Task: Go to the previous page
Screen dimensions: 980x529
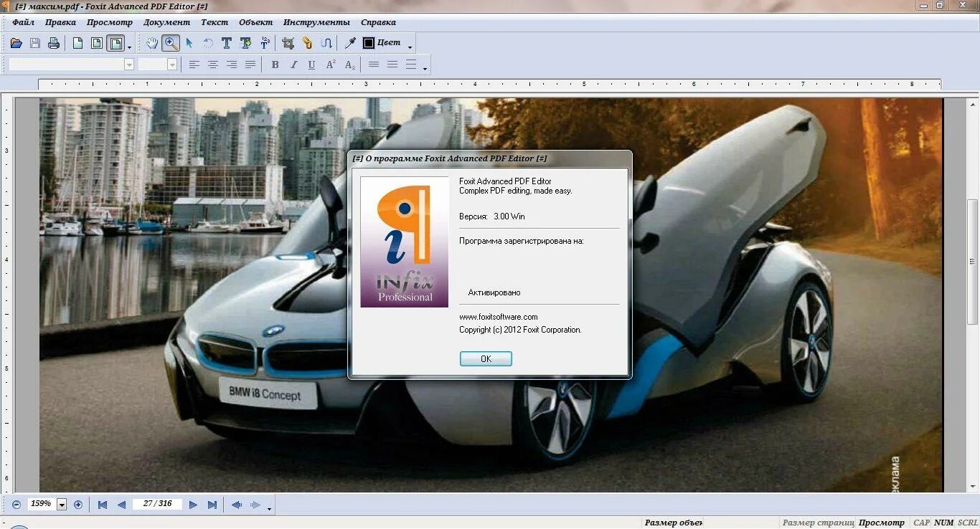Action: point(121,505)
